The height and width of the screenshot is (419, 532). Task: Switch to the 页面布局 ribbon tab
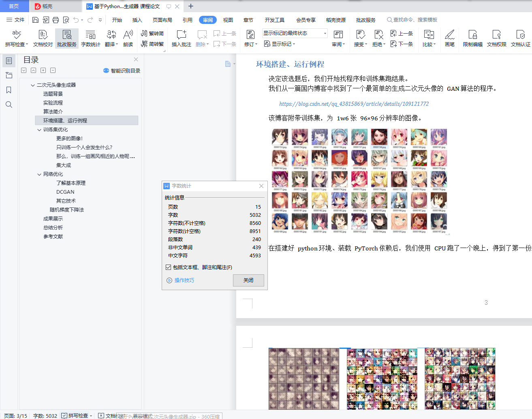tap(162, 20)
